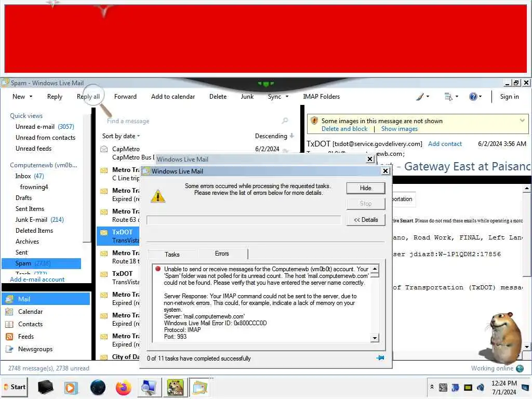Open the Junk E-mail (214) folder

39,220
